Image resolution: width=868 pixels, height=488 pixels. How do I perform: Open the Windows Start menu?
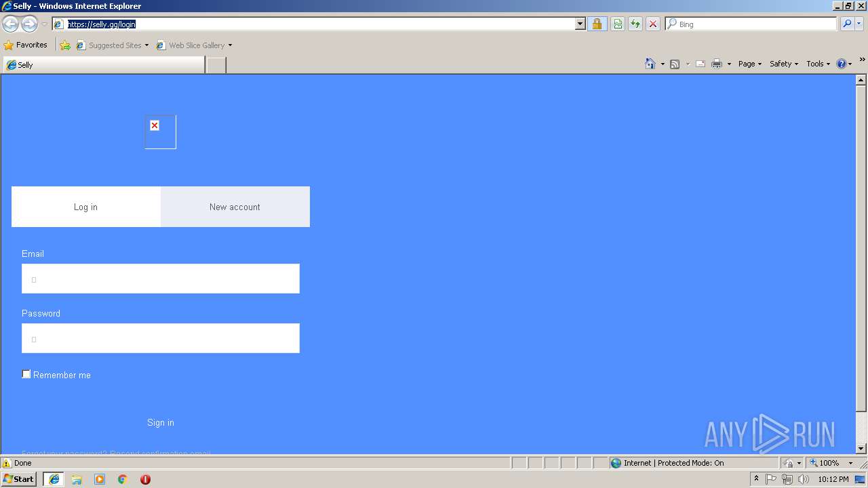pyautogui.click(x=19, y=479)
